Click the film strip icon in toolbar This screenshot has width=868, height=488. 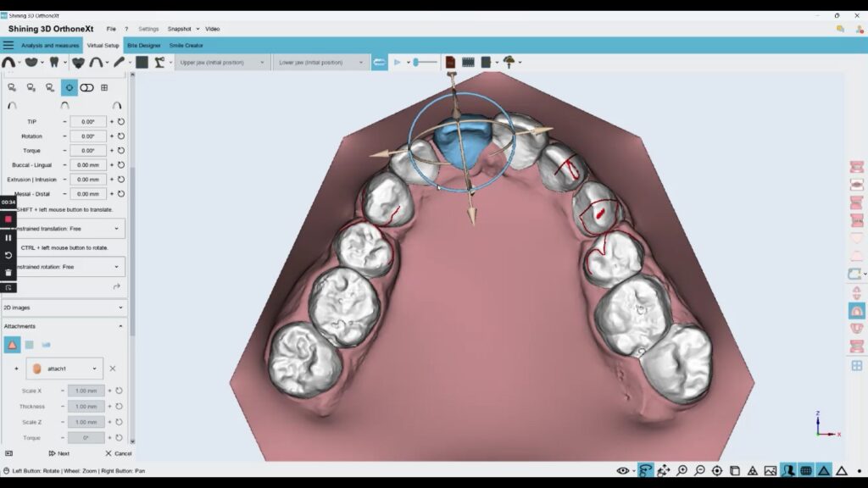click(x=467, y=62)
